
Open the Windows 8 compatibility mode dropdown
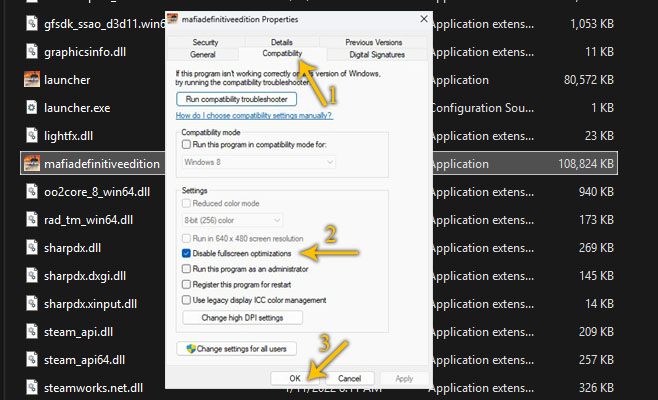coord(259,162)
